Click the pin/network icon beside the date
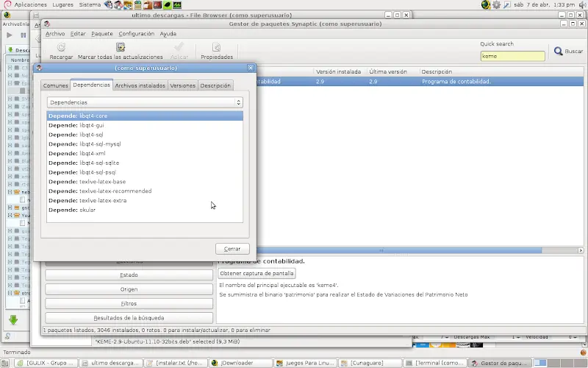The height and width of the screenshot is (368, 588). 506,4
